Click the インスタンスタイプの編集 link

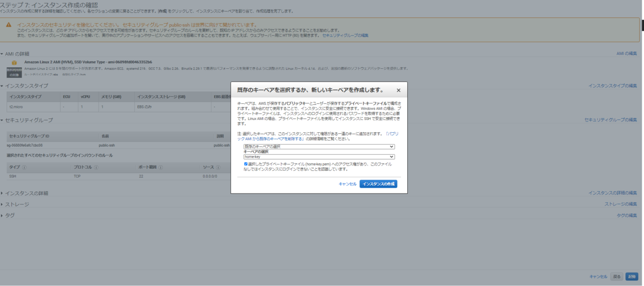[x=612, y=85]
